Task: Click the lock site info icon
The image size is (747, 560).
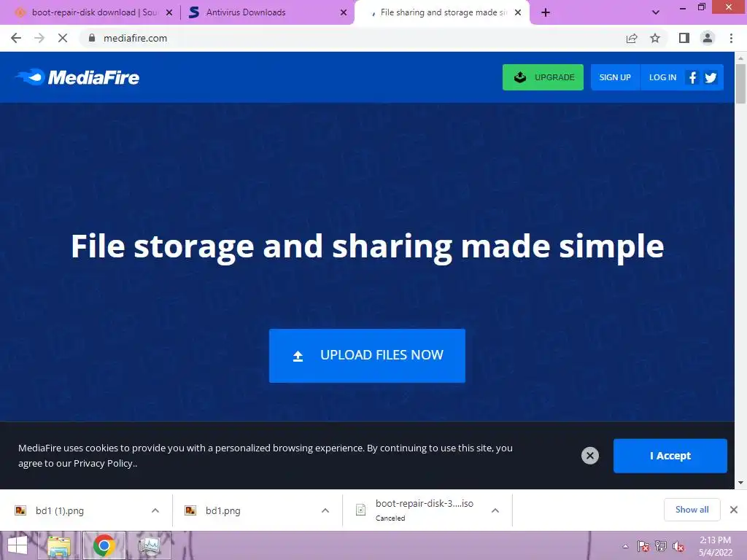Action: (92, 38)
